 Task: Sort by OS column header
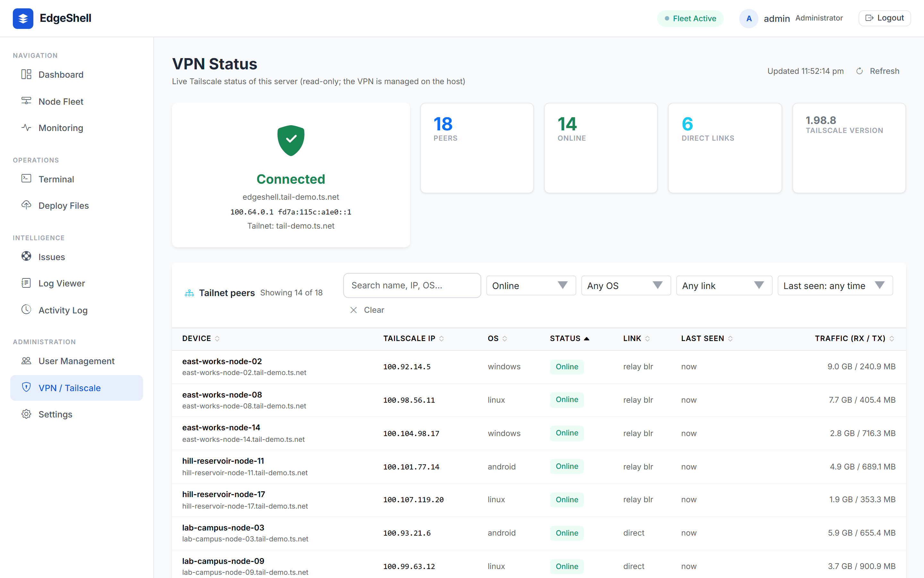[x=497, y=338]
